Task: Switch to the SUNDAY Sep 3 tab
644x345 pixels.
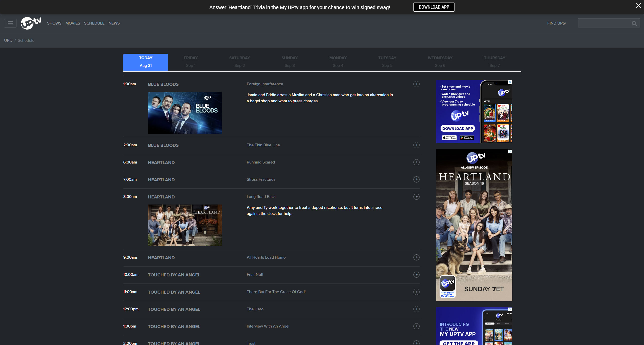Action: point(290,62)
